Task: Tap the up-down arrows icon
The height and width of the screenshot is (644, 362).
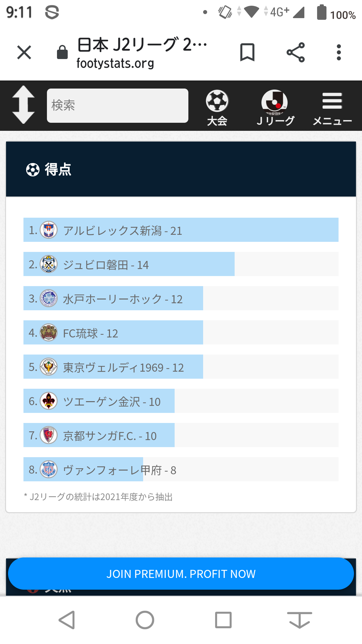Action: point(23,105)
